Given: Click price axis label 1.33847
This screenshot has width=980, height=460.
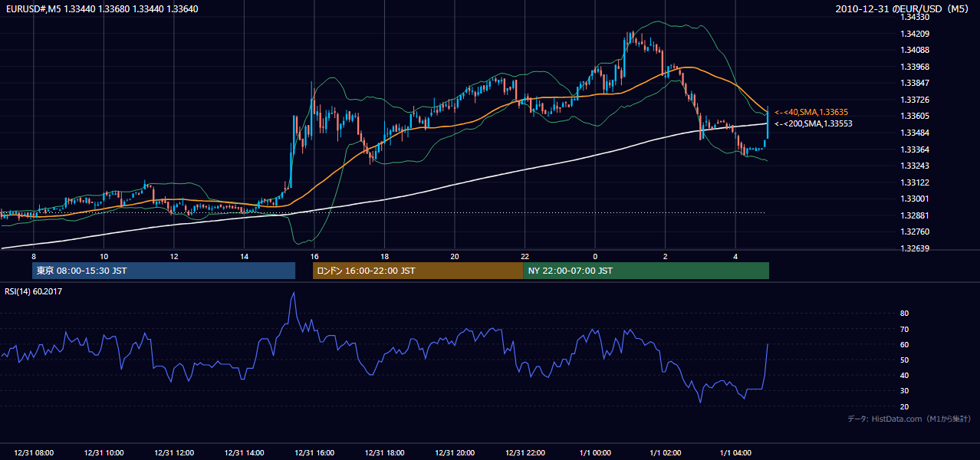Looking at the screenshot, I should [913, 83].
